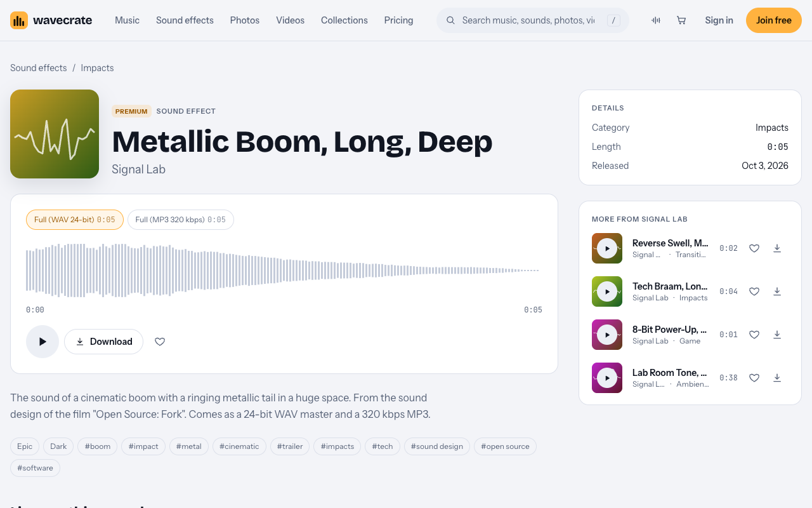Download the 8-Bit Power-Up track

pyautogui.click(x=777, y=335)
